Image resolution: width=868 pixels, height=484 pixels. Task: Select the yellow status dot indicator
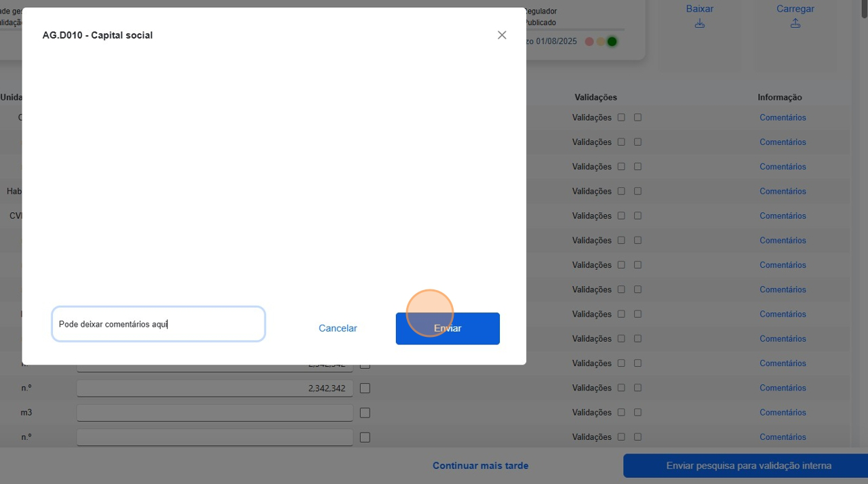click(600, 41)
